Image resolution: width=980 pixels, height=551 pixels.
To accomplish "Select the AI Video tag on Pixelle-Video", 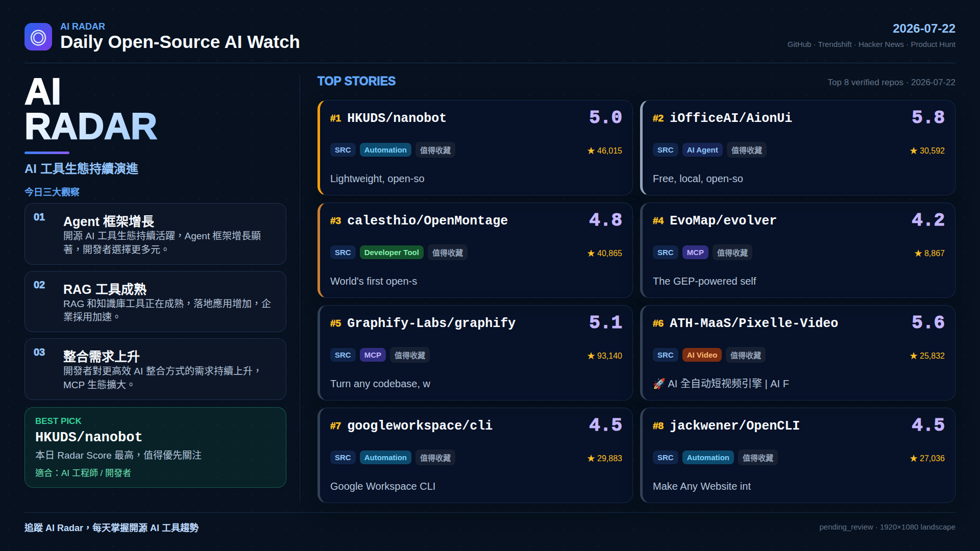I will coord(702,355).
